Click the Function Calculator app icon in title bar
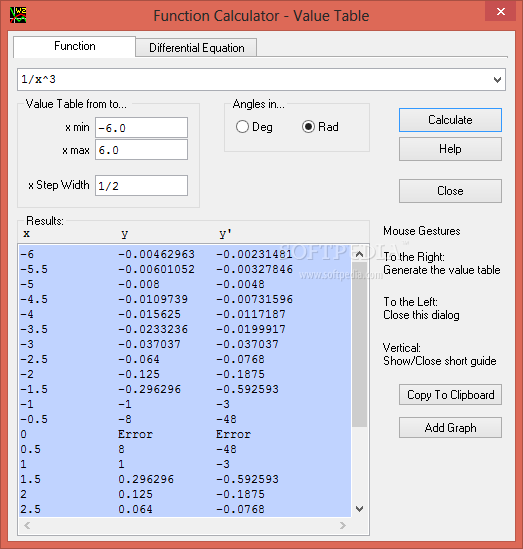The width and height of the screenshot is (523, 549). click(x=18, y=15)
